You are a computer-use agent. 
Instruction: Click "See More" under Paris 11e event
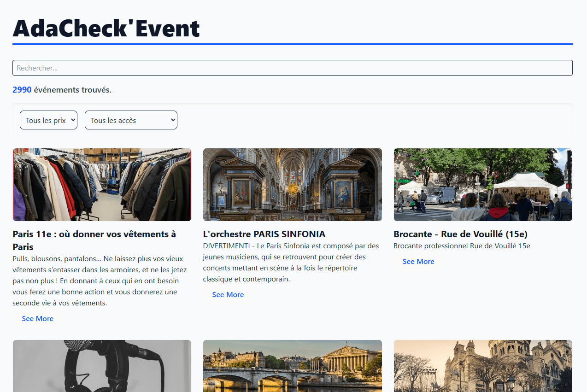(38, 319)
